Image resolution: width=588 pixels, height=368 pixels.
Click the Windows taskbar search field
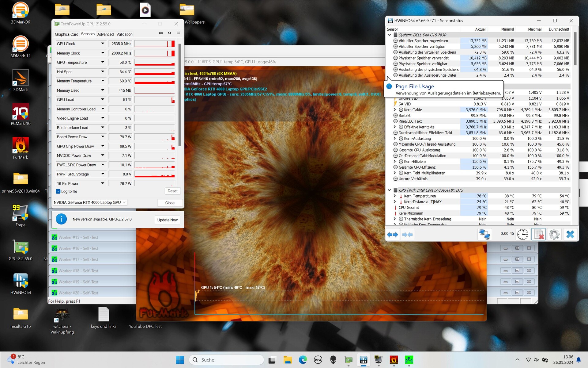[227, 360]
